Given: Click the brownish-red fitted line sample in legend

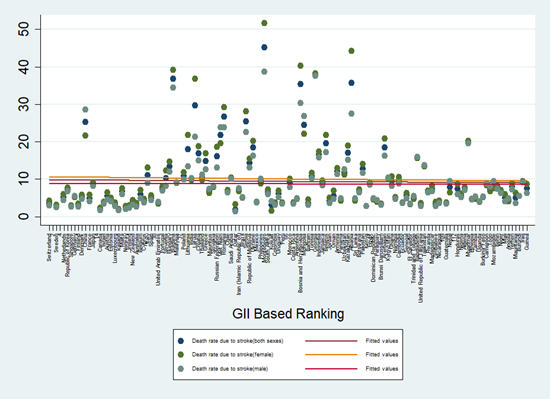Looking at the screenshot, I should point(331,341).
